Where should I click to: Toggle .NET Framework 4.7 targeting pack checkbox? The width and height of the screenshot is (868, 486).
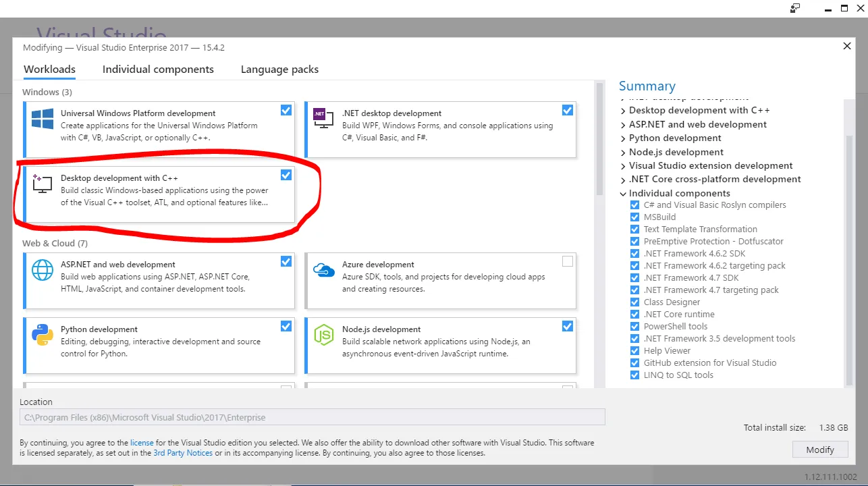(634, 290)
